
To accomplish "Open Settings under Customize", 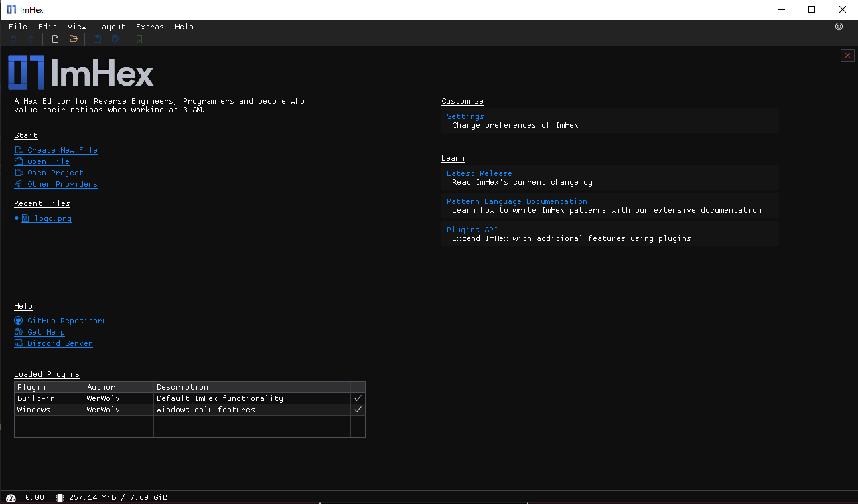I will [465, 116].
